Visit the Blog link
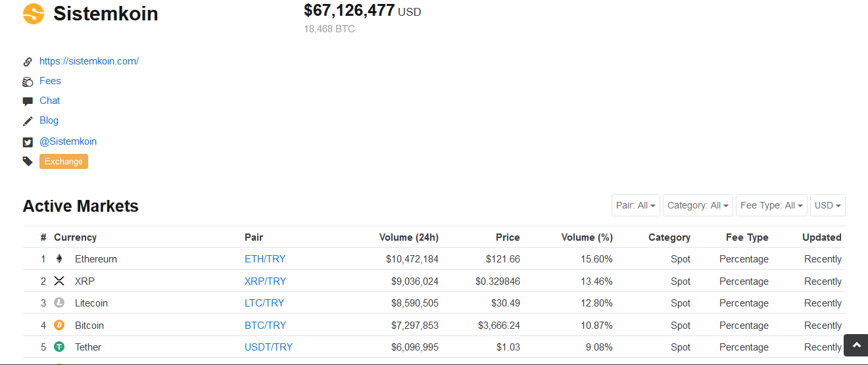 49,120
